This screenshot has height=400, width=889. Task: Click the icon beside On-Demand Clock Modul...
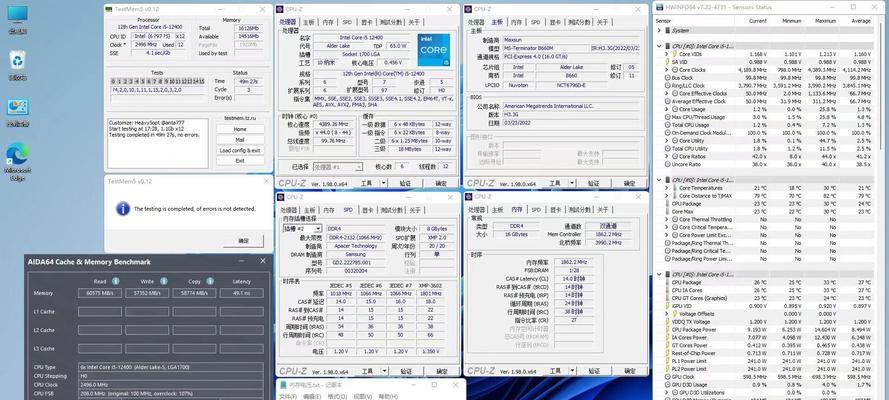[667, 133]
